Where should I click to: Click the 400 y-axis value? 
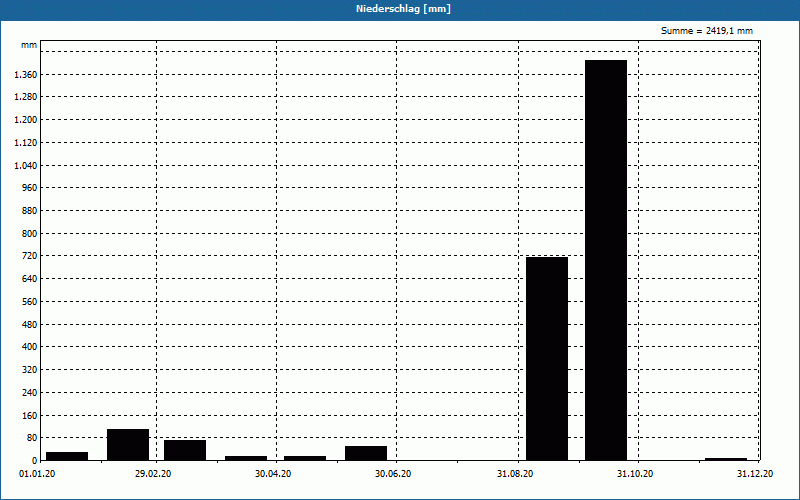click(31, 347)
